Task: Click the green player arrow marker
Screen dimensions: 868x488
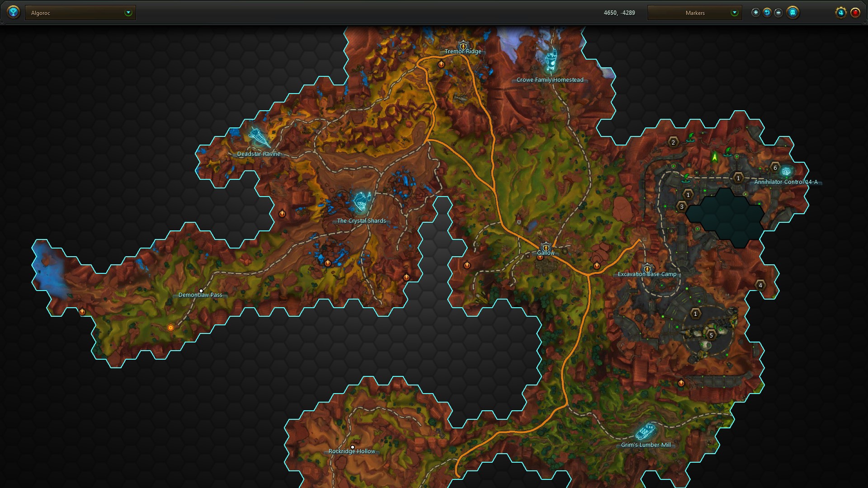Action: [x=715, y=157]
